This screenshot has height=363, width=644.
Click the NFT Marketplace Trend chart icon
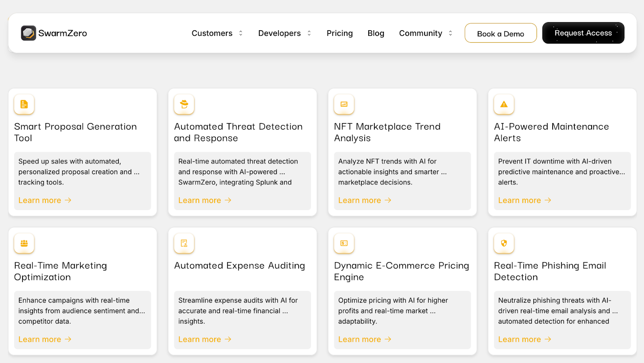[x=344, y=104]
